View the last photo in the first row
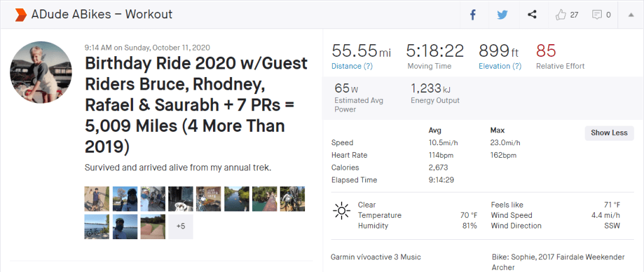644x272 pixels. [292, 198]
